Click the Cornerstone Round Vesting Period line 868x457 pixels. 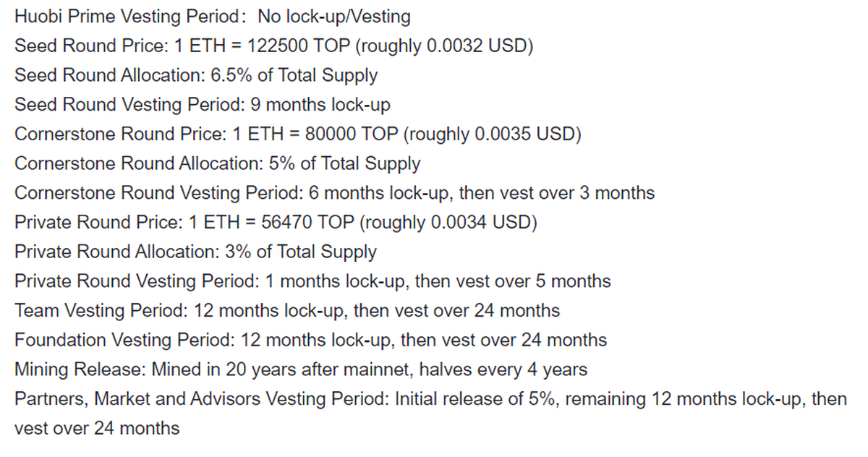coord(334,193)
